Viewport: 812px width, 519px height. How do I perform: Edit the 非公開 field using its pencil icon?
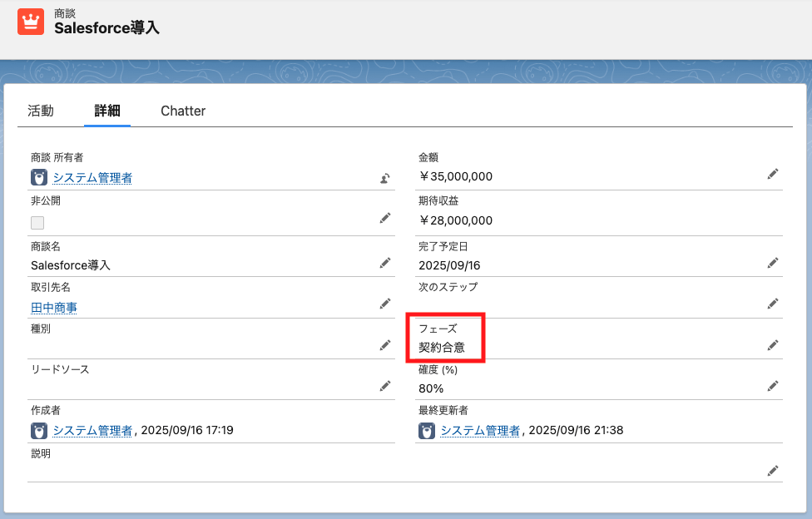[x=384, y=218]
